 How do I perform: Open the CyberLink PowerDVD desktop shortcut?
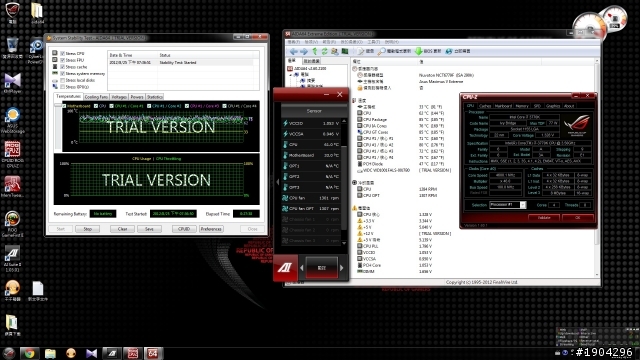tap(36, 51)
